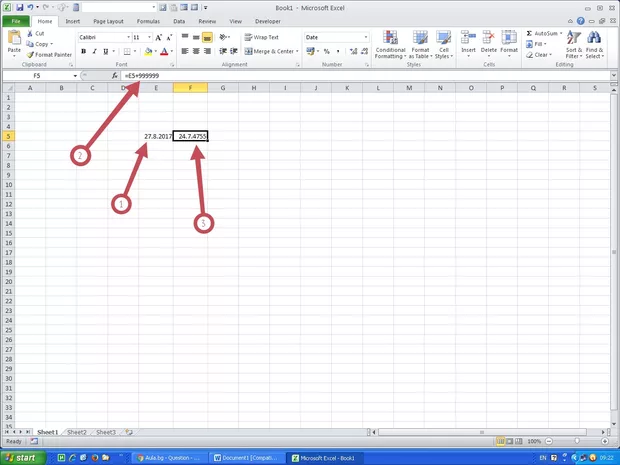Open the font size 11 dropdown
The width and height of the screenshot is (620, 465).
click(x=149, y=37)
